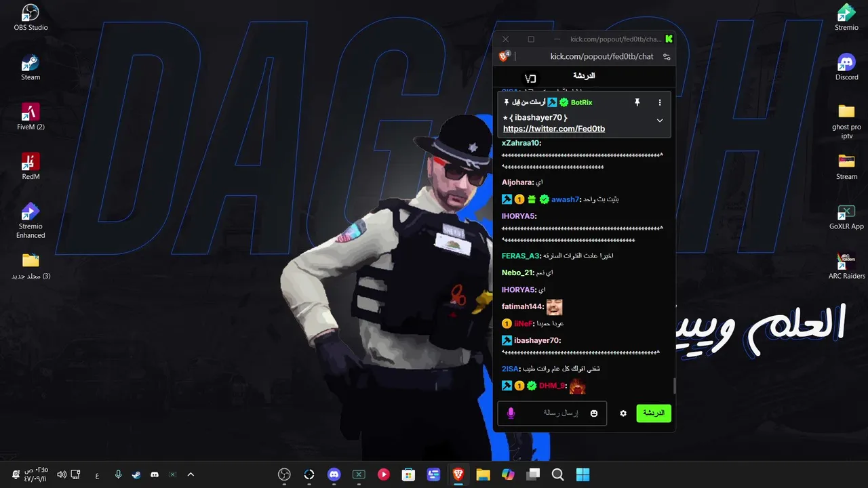This screenshot has height=488, width=868.
Task: Click the volume icon in system tray
Action: pos(62,475)
